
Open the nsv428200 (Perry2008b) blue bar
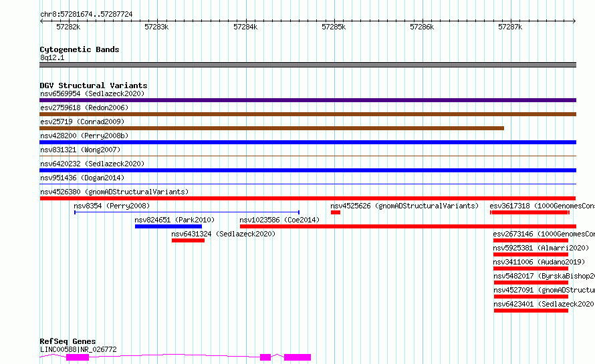pos(308,142)
